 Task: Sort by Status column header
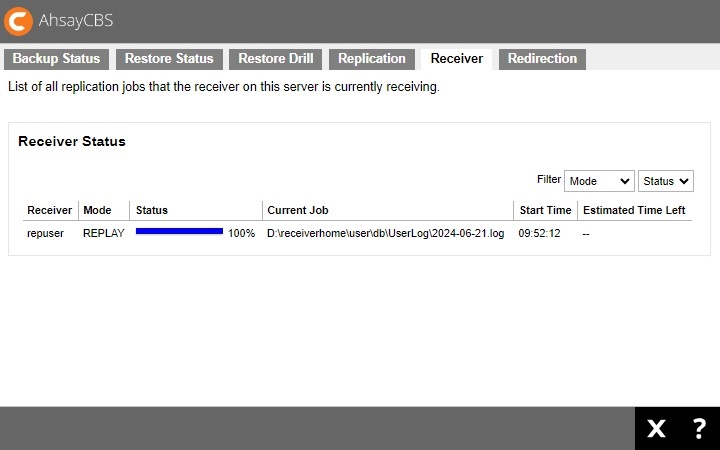[x=152, y=210]
